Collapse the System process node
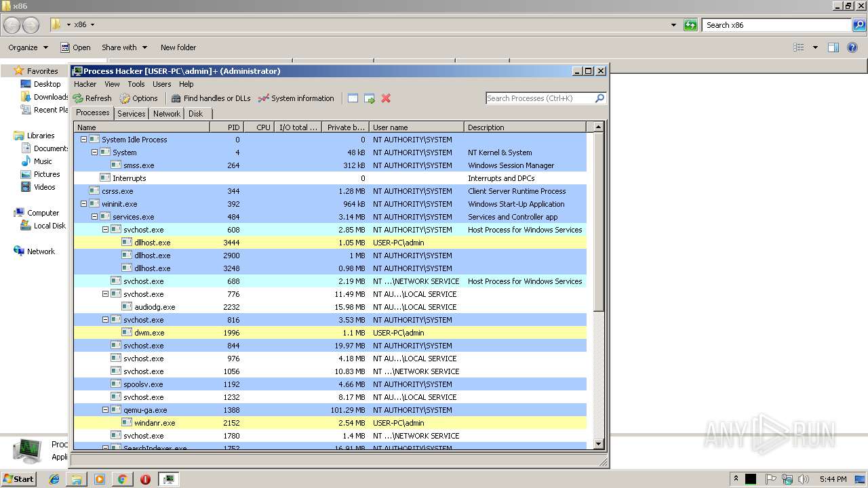This screenshot has height=488, width=868. point(94,152)
